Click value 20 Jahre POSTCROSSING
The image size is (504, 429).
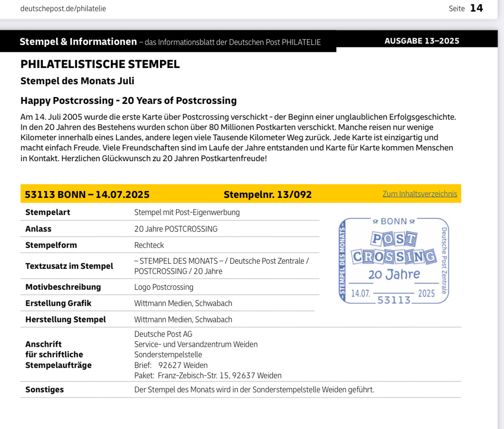tap(176, 229)
